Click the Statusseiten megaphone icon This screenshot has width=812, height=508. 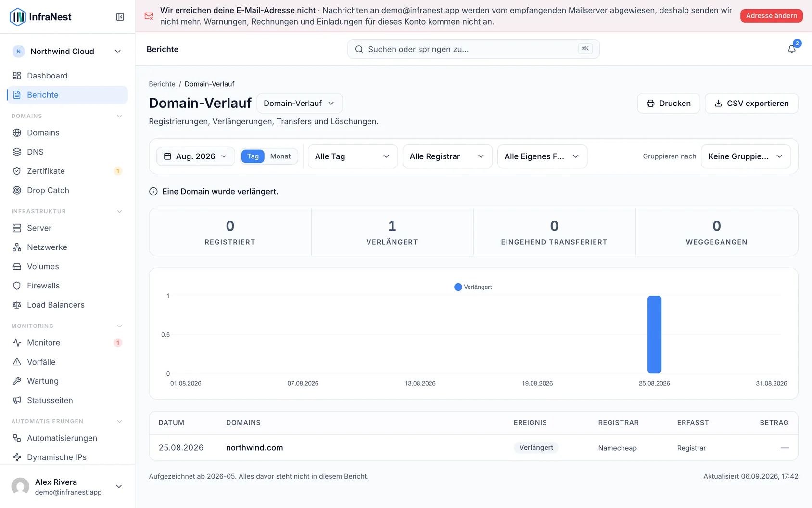pos(17,400)
